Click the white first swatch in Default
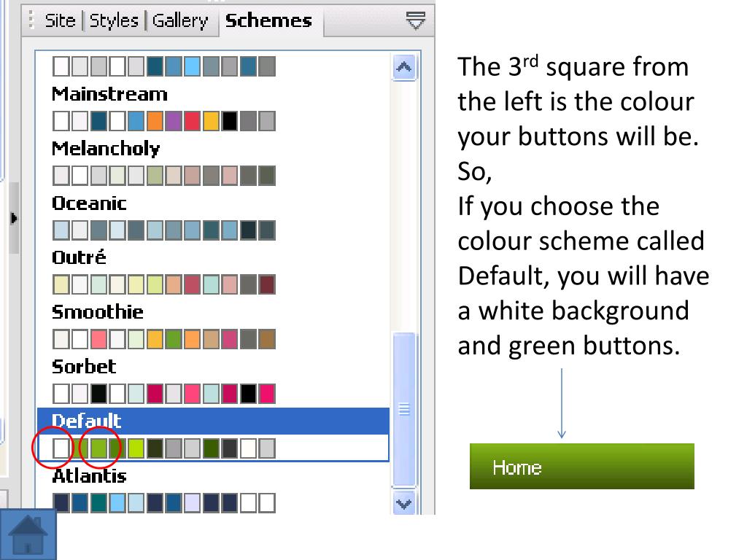Viewport: 747px width, 560px height. click(x=61, y=448)
